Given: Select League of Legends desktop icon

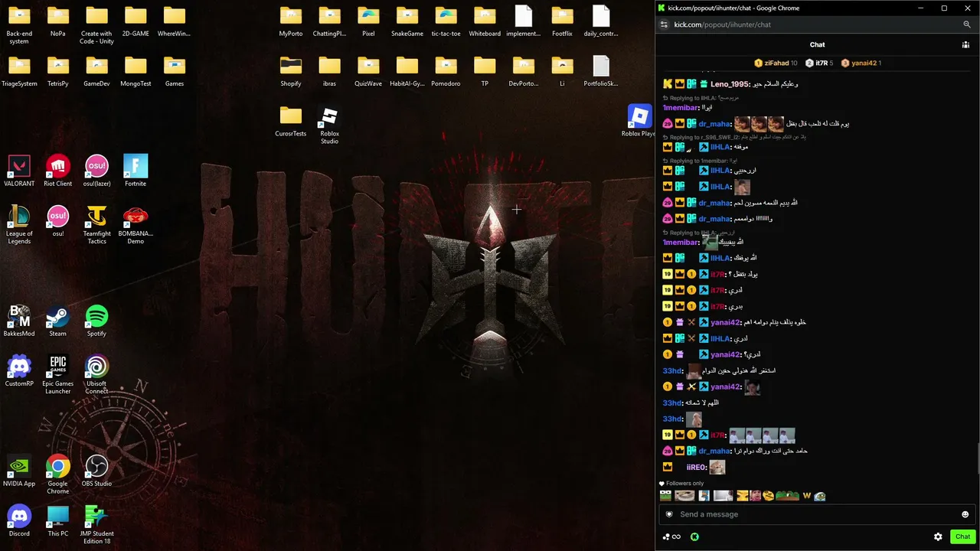Looking at the screenshot, I should tap(19, 225).
